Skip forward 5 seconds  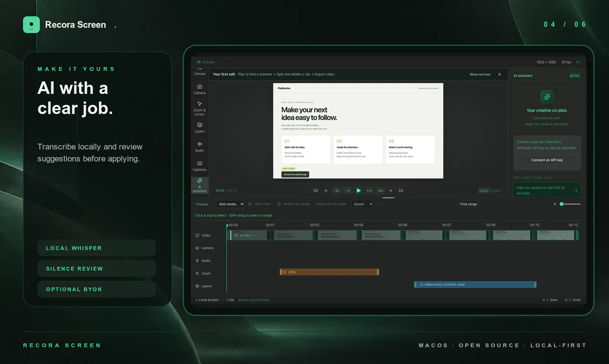coord(380,191)
